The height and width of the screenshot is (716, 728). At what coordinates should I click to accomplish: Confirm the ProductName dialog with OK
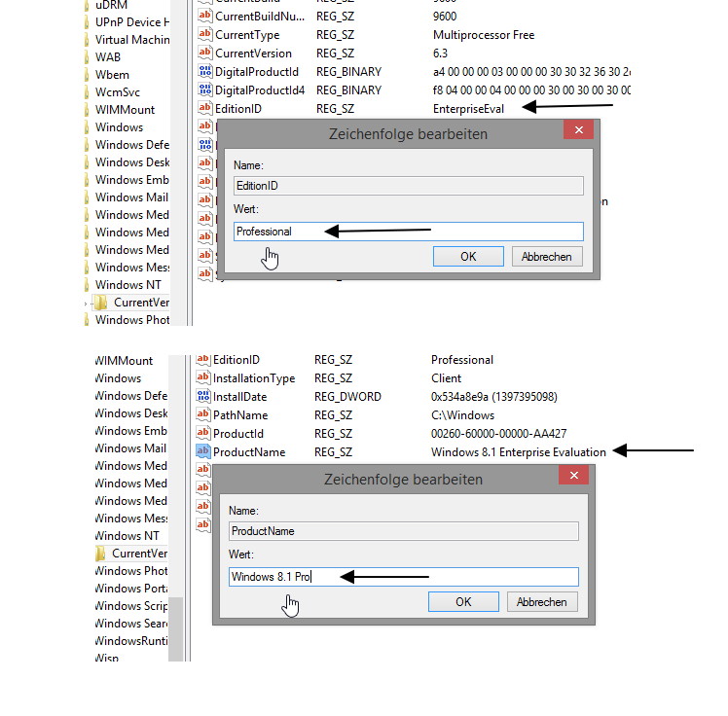(463, 602)
